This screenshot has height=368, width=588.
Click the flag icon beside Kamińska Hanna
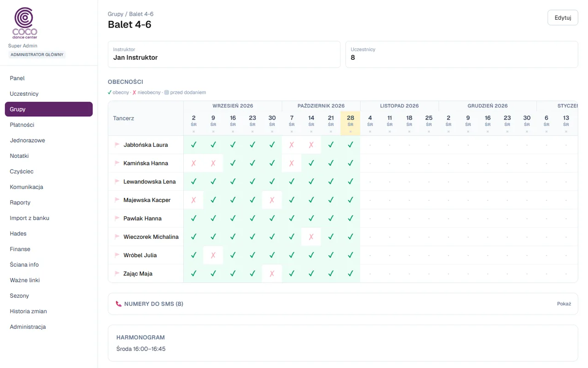click(117, 163)
